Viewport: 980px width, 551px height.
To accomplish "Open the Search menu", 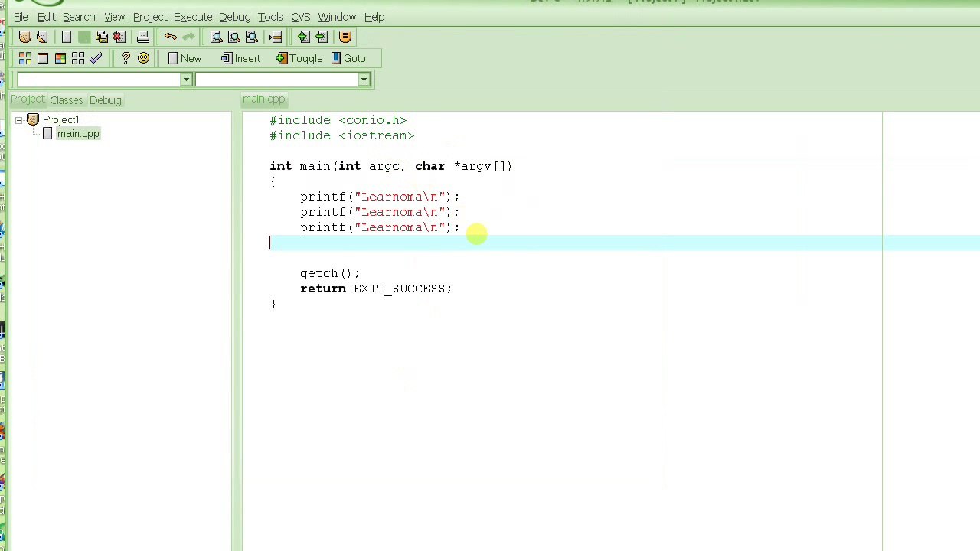I will (x=79, y=17).
